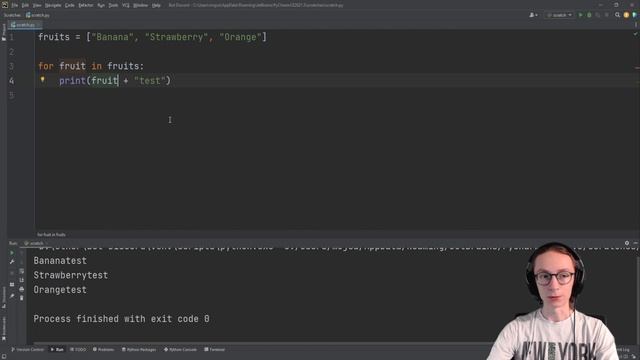Click the pin tab icon in Run panel
Screen dimensions: 640x360
tap(12, 296)
